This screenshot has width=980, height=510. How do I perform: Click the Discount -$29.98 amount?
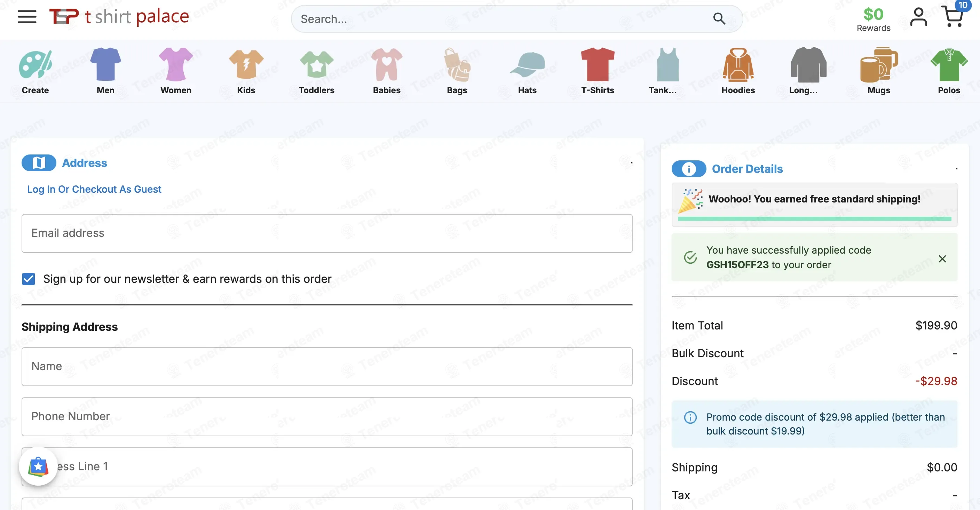(x=936, y=381)
